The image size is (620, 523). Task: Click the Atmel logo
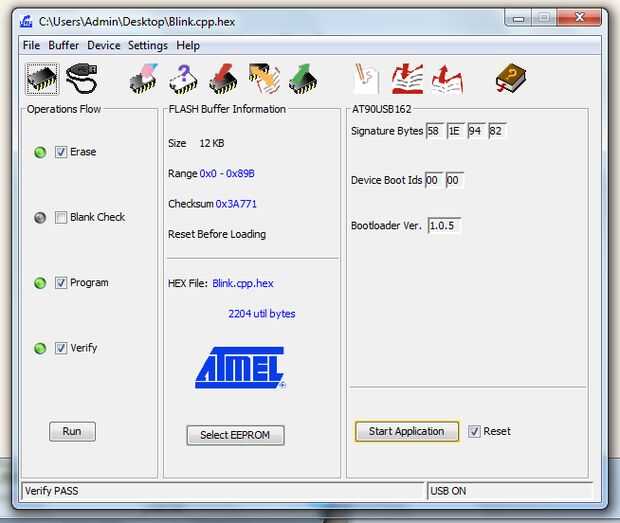click(x=240, y=368)
